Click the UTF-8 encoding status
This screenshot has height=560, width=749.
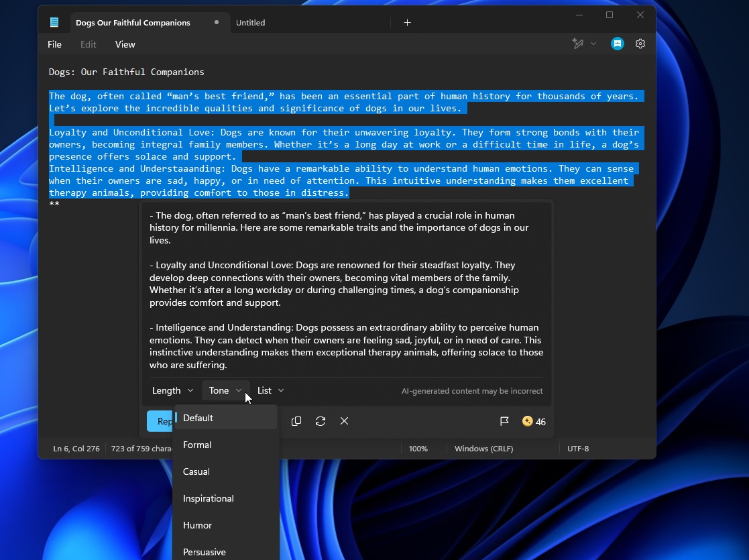coord(578,448)
